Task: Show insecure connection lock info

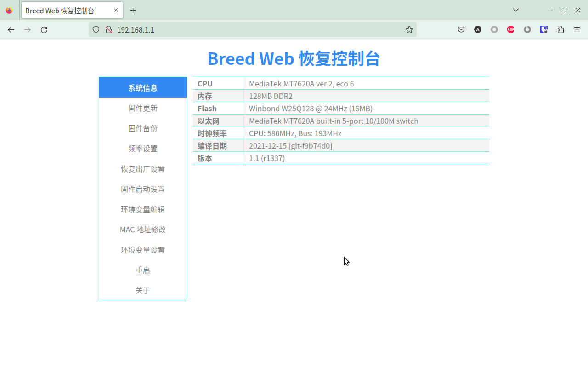Action: [109, 29]
